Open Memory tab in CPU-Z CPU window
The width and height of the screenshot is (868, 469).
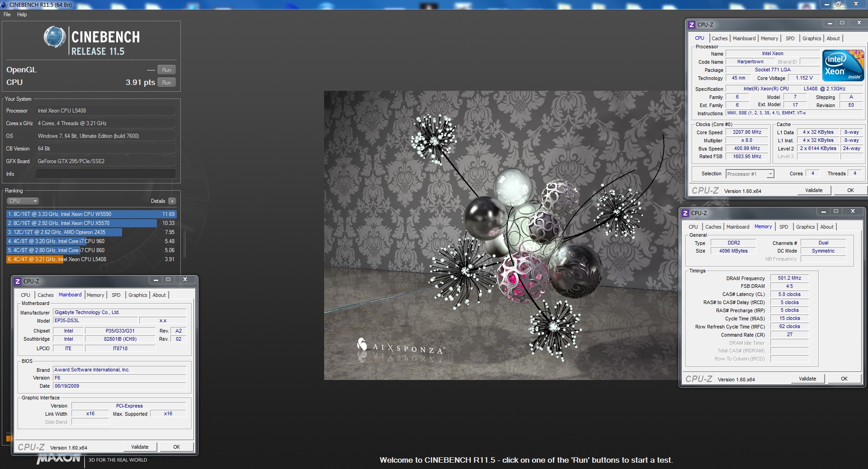point(769,38)
